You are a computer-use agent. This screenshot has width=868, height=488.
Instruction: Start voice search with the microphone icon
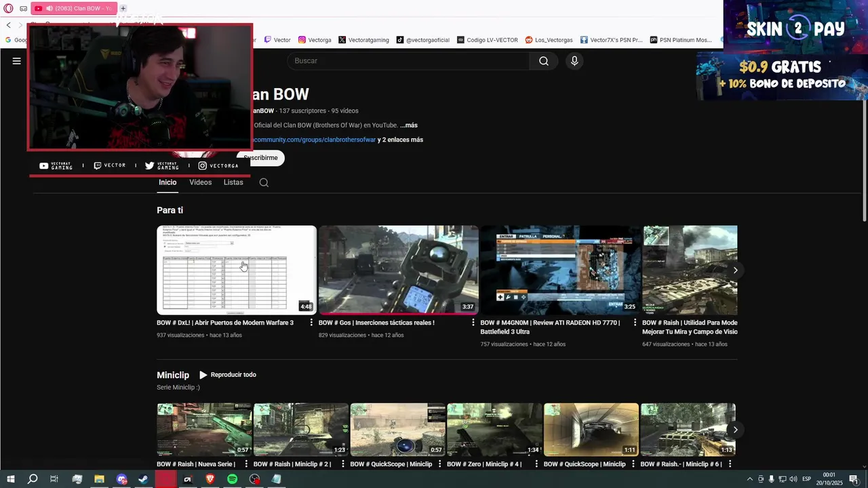click(574, 61)
